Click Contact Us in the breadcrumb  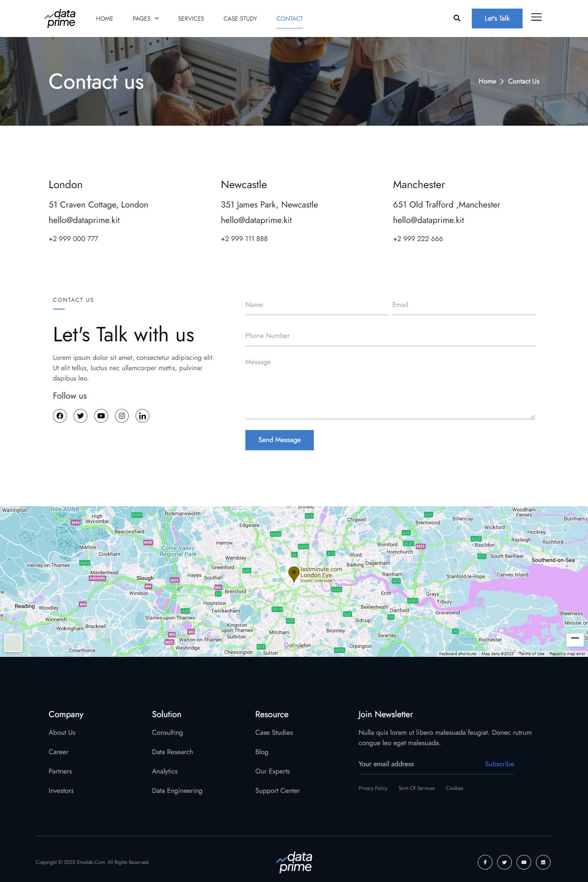coord(523,81)
